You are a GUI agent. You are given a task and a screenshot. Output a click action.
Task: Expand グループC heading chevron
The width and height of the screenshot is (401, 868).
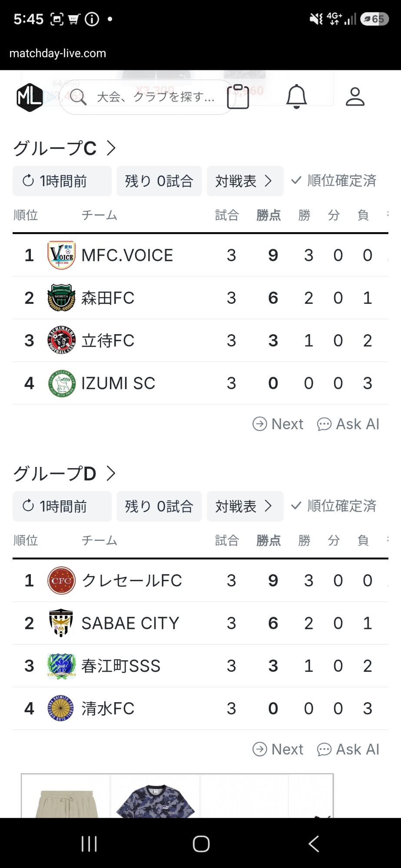[111, 148]
